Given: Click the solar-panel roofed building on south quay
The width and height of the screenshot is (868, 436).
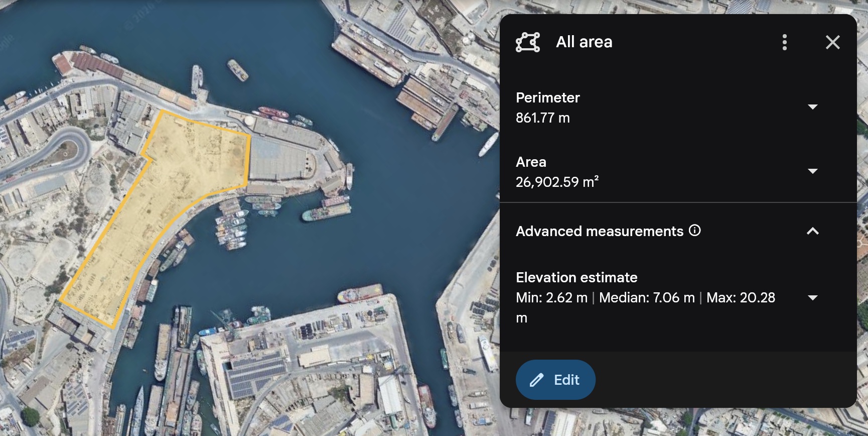Looking at the screenshot, I should [256, 376].
